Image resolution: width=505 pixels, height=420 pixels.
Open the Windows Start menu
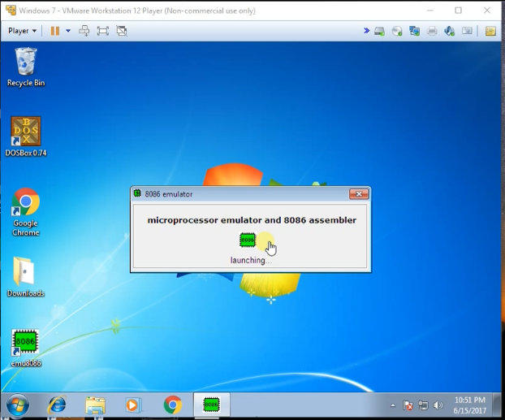point(18,405)
